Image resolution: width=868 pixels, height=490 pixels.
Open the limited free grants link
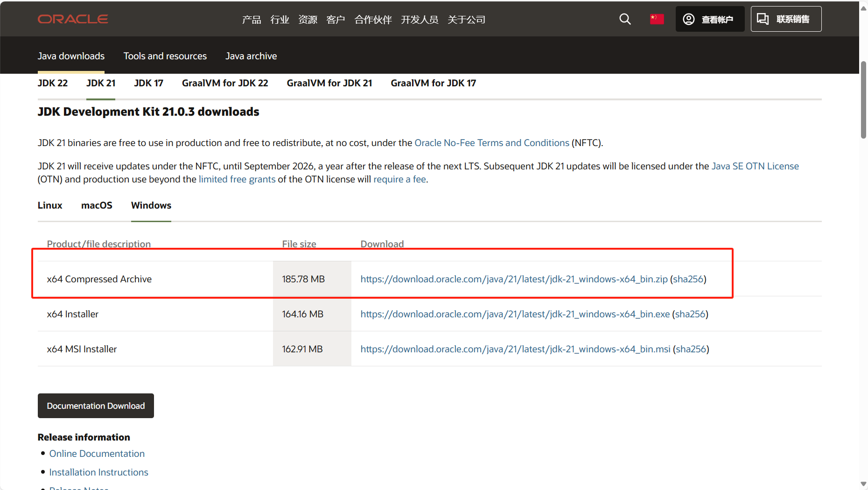pos(237,179)
